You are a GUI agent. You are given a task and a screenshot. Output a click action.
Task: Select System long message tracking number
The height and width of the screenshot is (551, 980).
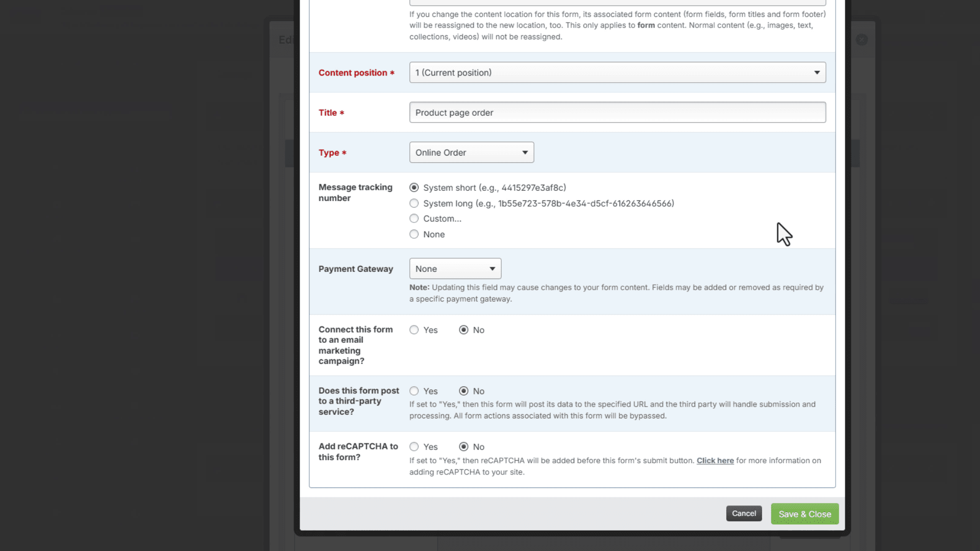414,203
